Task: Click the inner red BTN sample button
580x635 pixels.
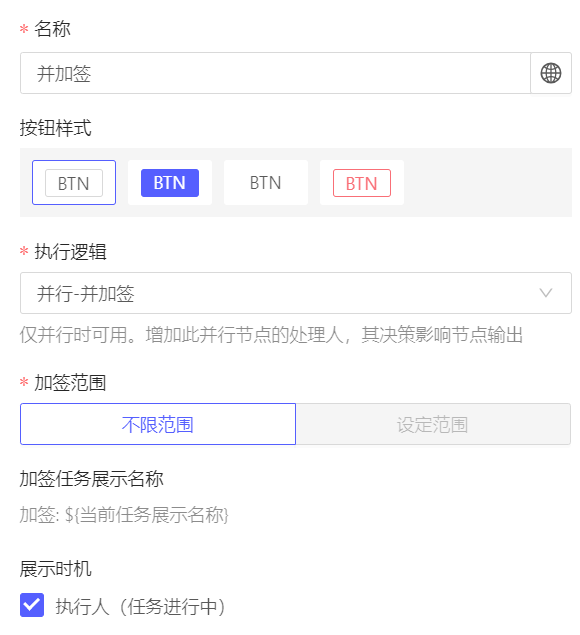Action: (x=362, y=183)
